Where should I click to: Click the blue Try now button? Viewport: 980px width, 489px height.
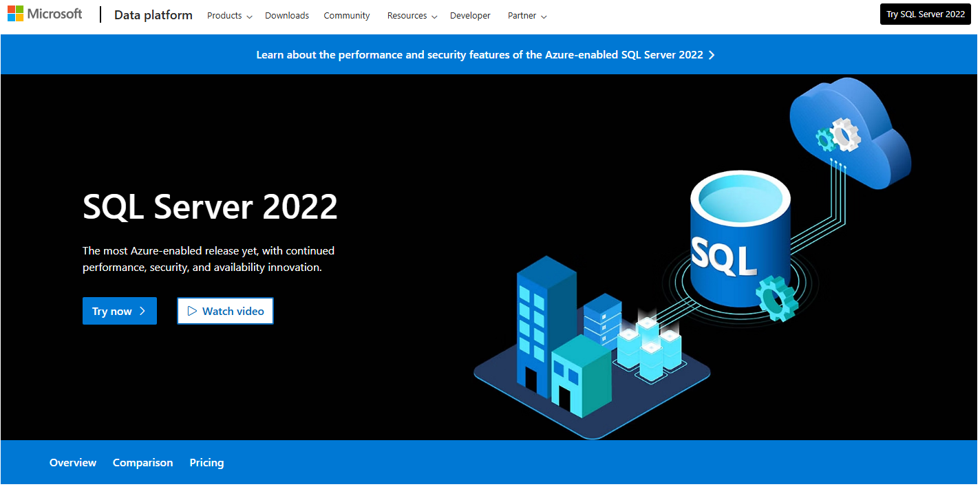coord(119,311)
